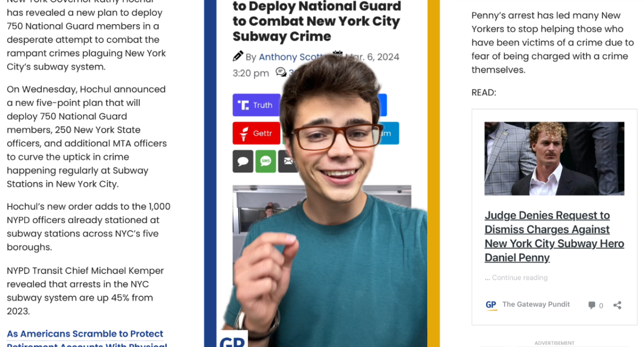The height and width of the screenshot is (347, 644).
Task: Open Daniel Penny photo thumbnail
Action: 554,158
